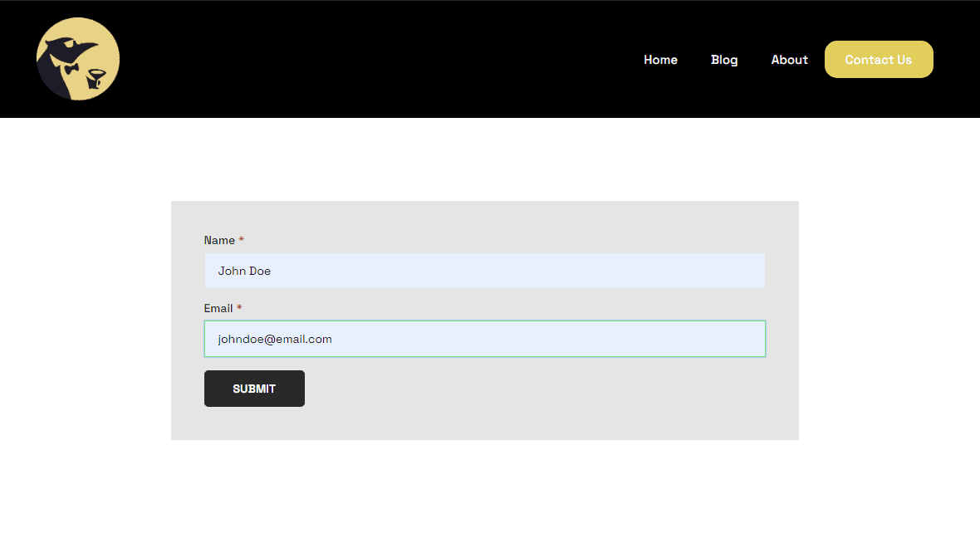
Task: Open the Blog navigation link
Action: (724, 60)
